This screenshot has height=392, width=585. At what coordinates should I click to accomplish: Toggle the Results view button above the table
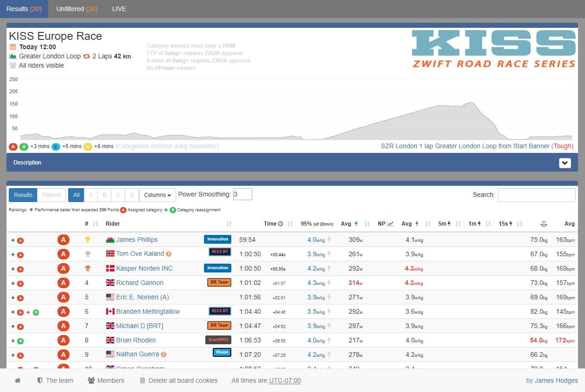[23, 195]
